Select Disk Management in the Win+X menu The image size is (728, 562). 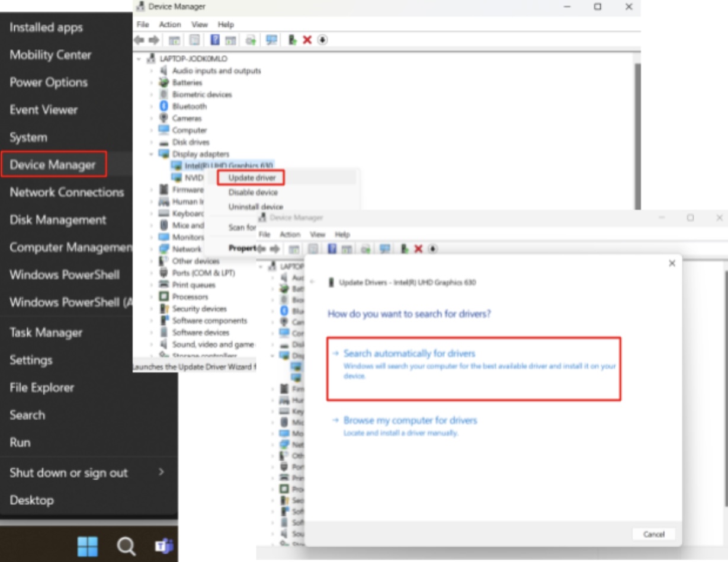click(x=58, y=219)
